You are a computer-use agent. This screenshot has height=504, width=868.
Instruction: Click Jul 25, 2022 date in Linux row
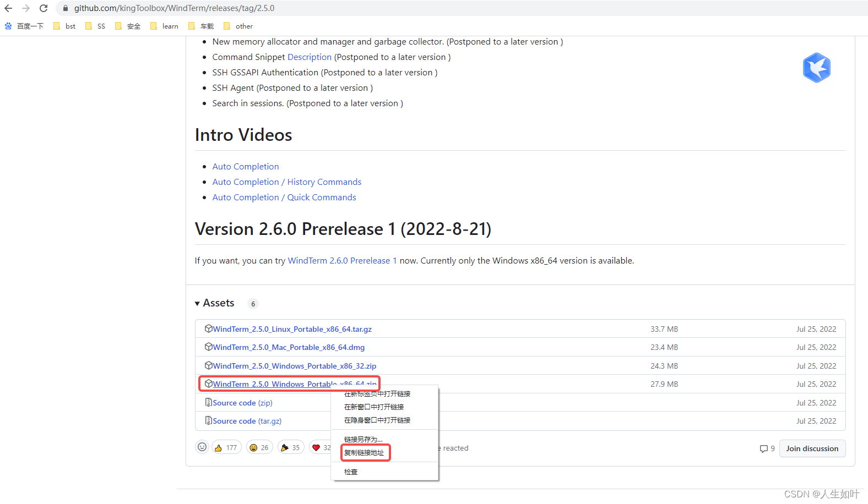tap(816, 329)
